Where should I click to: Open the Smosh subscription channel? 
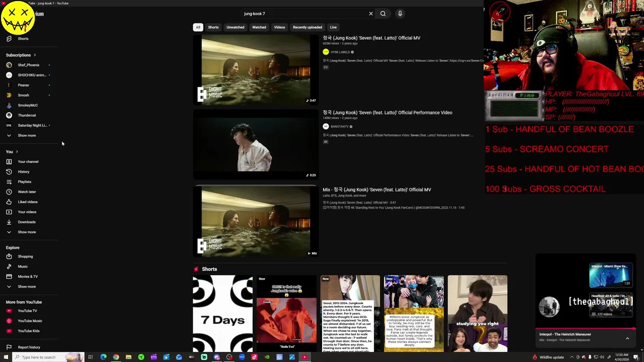(x=23, y=95)
